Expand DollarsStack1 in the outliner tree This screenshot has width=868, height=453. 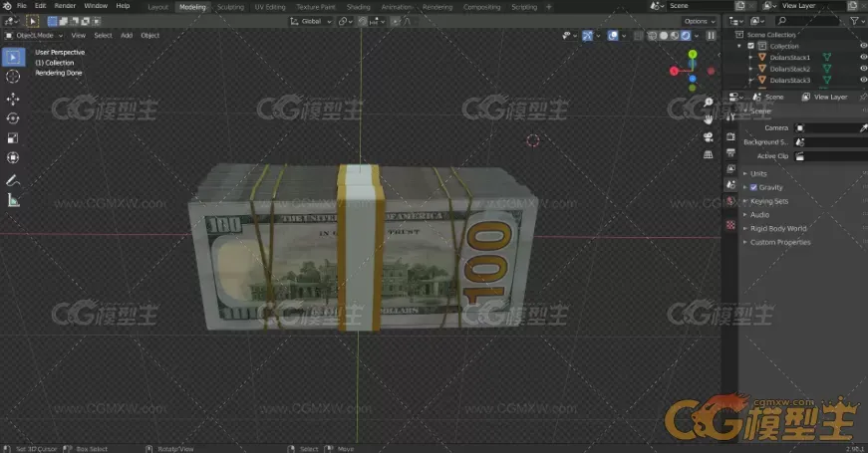click(x=750, y=58)
